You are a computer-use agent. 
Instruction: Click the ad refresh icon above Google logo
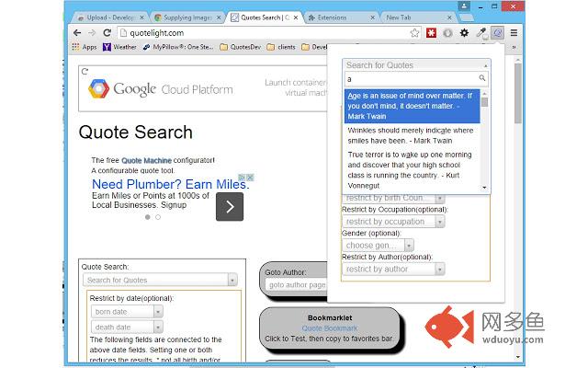(85, 71)
